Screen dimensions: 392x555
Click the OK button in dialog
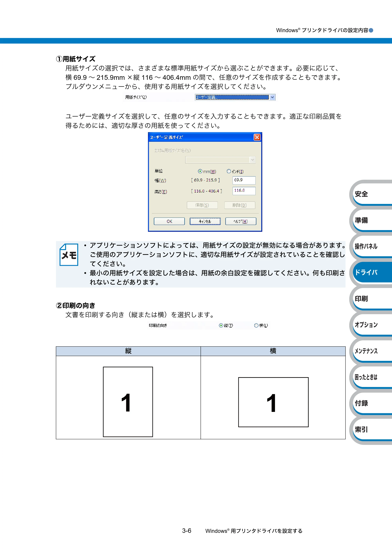tap(169, 221)
